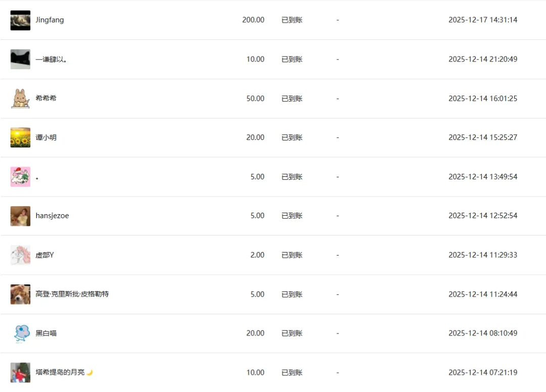Select the blue mouse avatar of 黑白喵

click(20, 333)
